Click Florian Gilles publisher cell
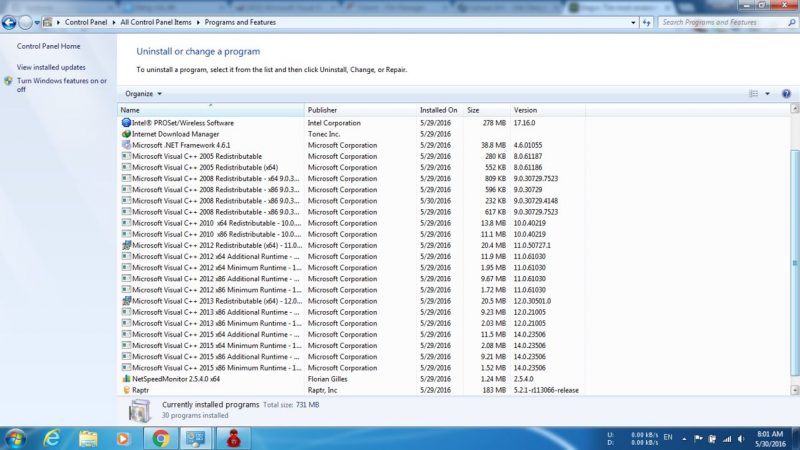800x450 pixels. 328,379
